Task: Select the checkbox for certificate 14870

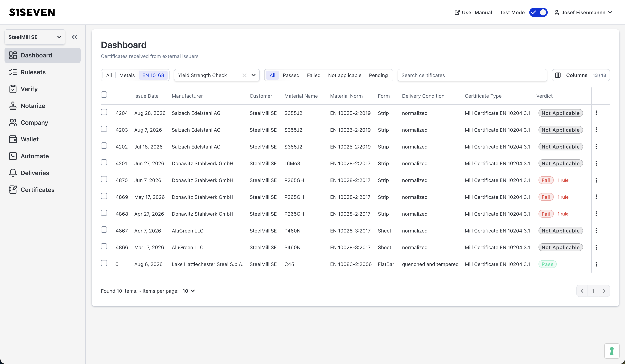Action: pyautogui.click(x=104, y=179)
